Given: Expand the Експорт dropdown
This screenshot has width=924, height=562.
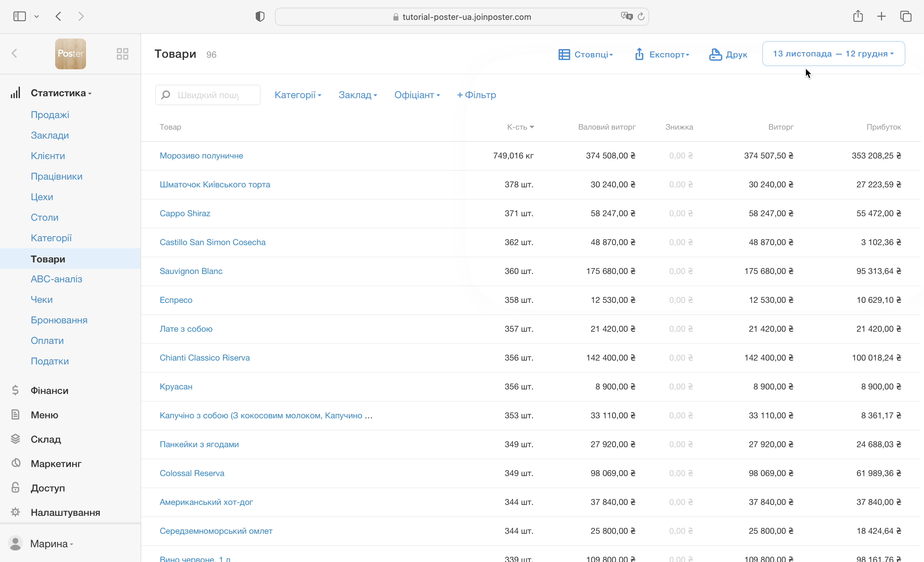Looking at the screenshot, I should point(662,54).
